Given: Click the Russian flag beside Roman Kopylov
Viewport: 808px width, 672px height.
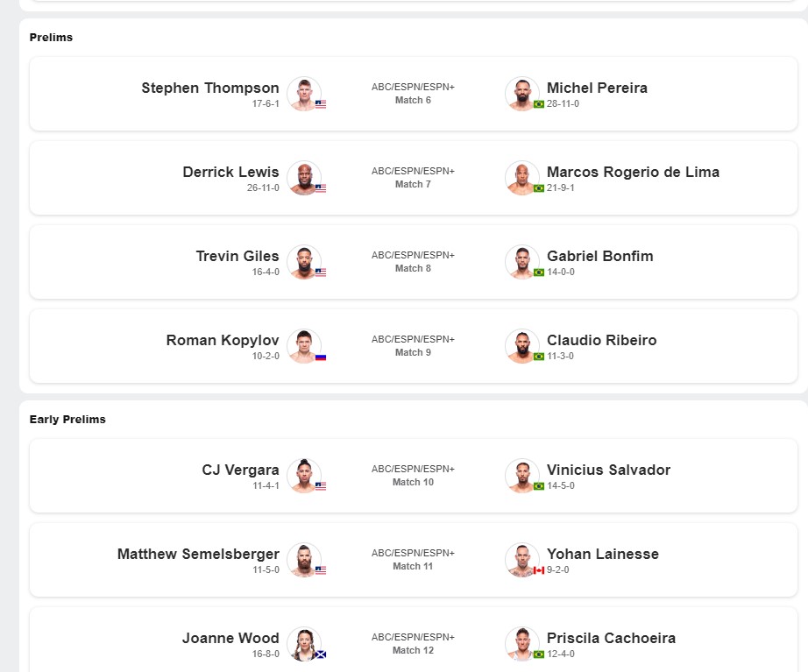Looking at the screenshot, I should (321, 357).
